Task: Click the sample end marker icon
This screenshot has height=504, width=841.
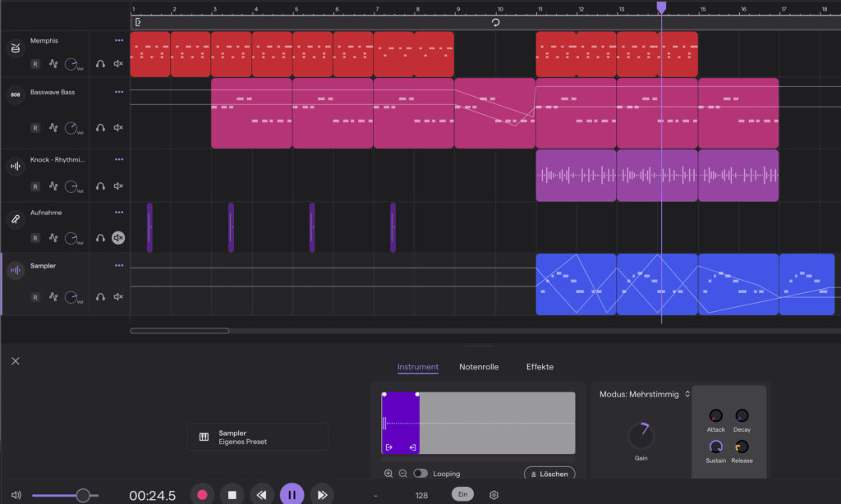Action: 412,447
